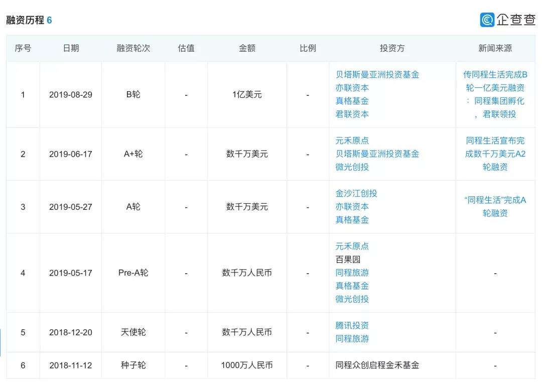The width and height of the screenshot is (542, 392).
Task: Select date cell 2019-06-17
Action: click(71, 154)
